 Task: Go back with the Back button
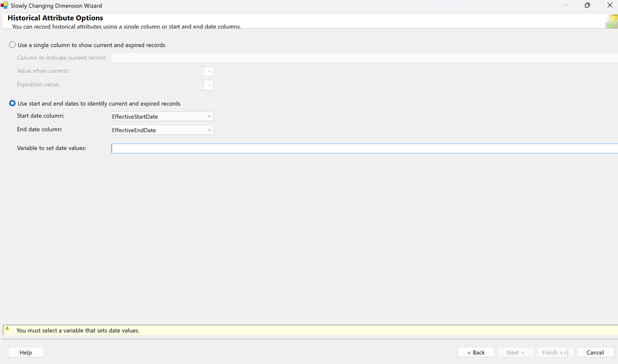point(476,352)
